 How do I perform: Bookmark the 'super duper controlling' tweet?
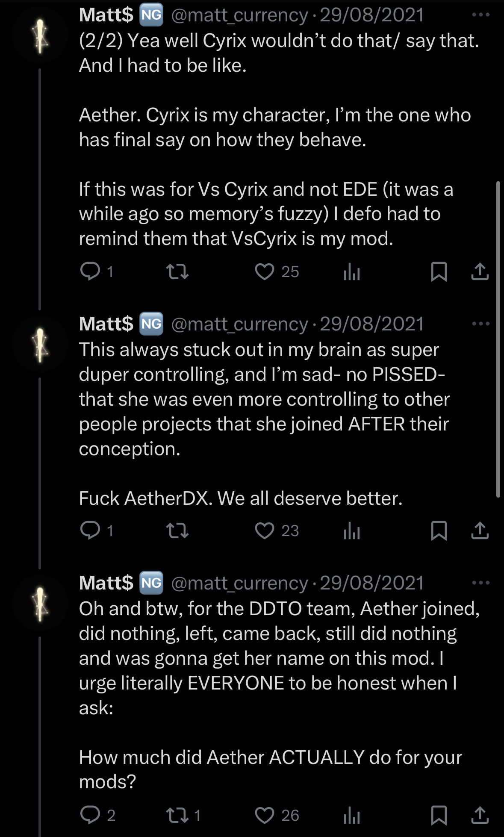pyautogui.click(x=439, y=530)
